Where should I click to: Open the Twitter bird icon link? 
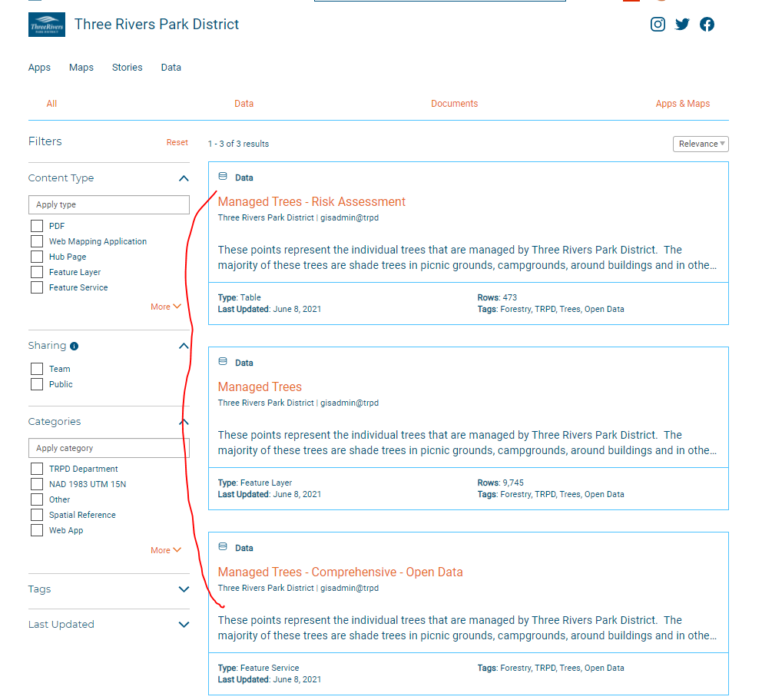[x=682, y=25]
